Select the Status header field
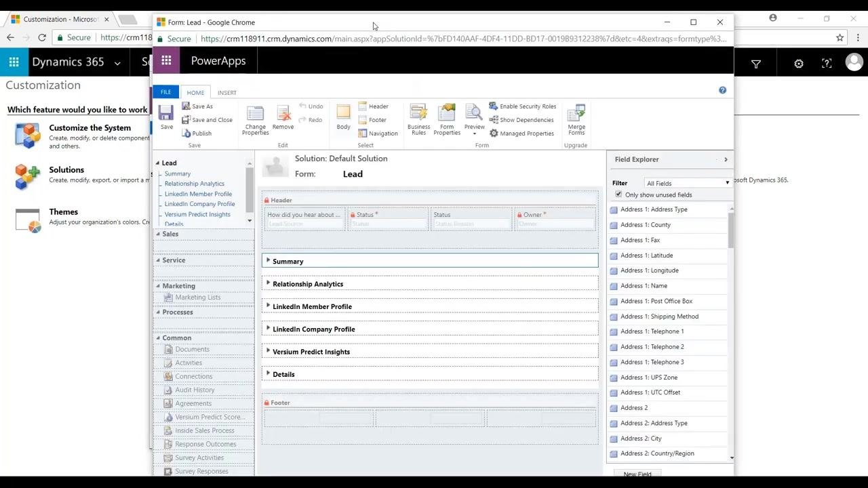 click(388, 219)
